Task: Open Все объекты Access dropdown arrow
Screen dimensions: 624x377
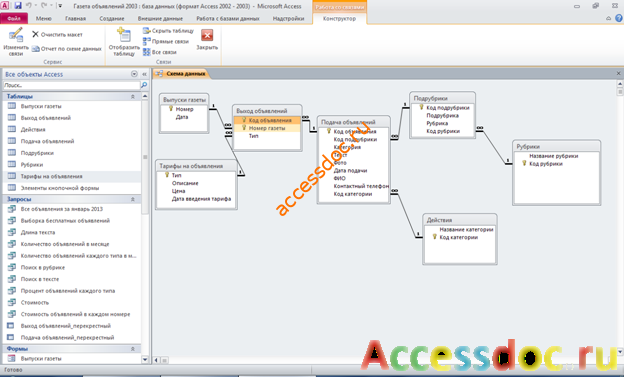Action: pos(134,74)
